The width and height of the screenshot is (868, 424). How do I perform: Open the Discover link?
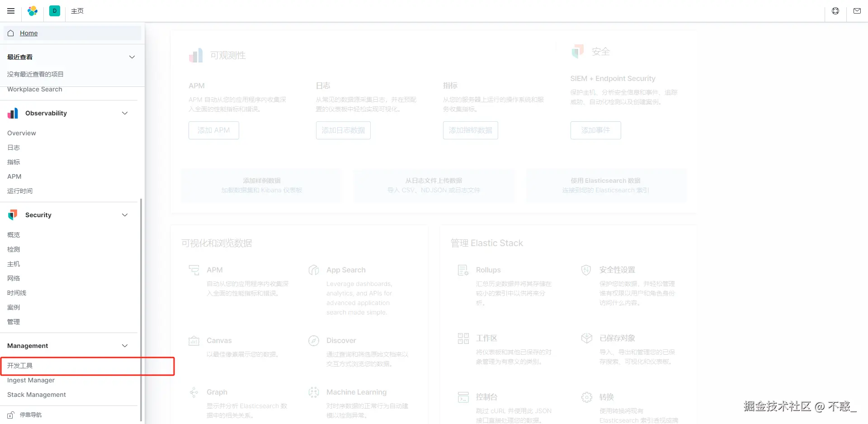341,341
